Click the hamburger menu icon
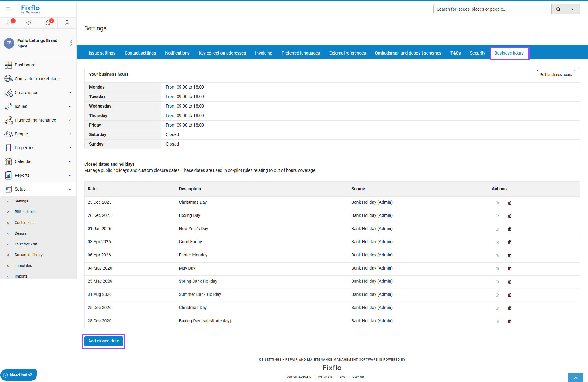 [8, 9]
